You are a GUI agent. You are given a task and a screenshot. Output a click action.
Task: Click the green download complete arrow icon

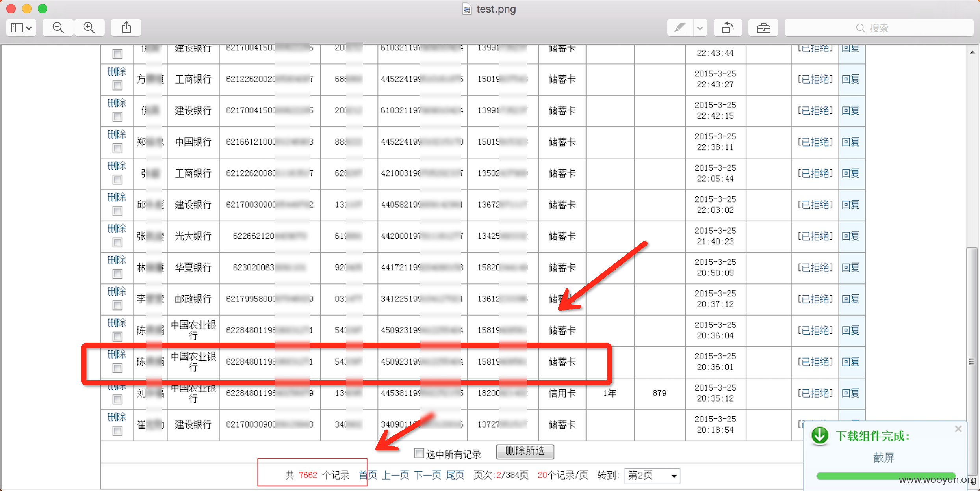point(820,435)
